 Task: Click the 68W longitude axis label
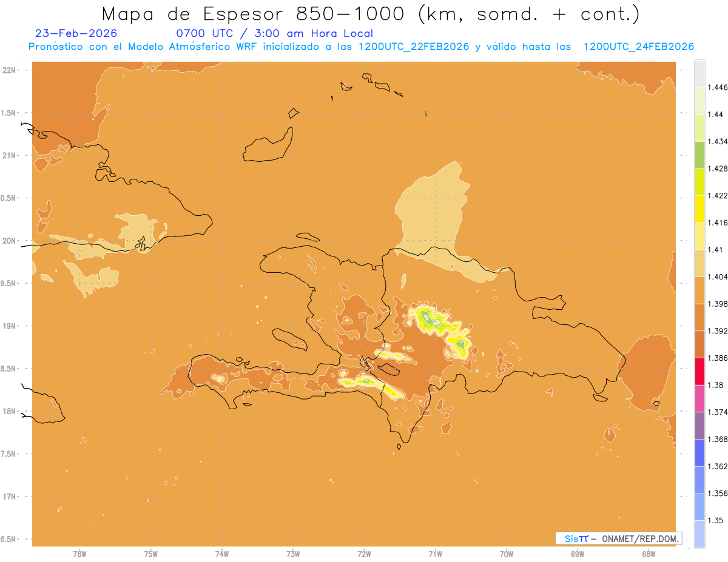tap(649, 554)
